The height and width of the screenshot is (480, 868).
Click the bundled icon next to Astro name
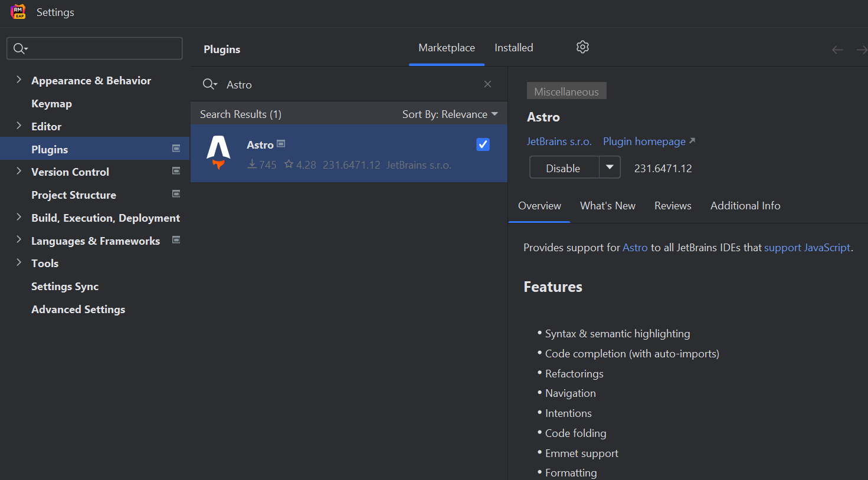[x=281, y=144]
